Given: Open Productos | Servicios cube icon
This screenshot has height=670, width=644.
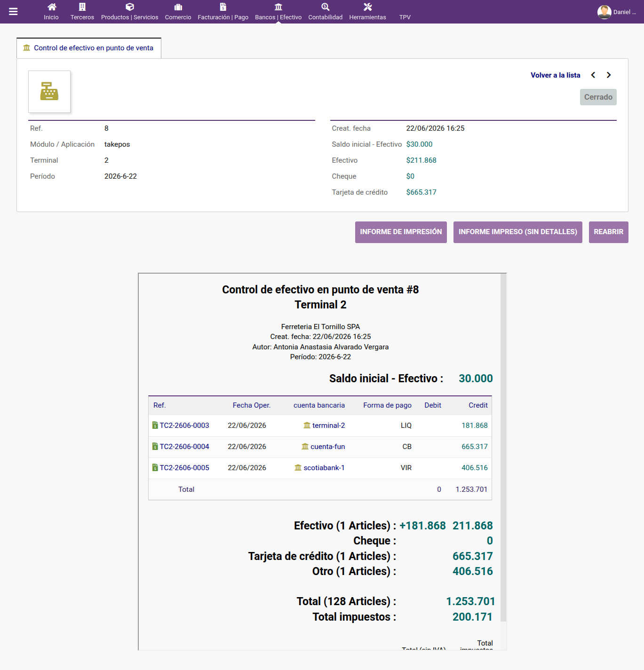Looking at the screenshot, I should click(130, 7).
